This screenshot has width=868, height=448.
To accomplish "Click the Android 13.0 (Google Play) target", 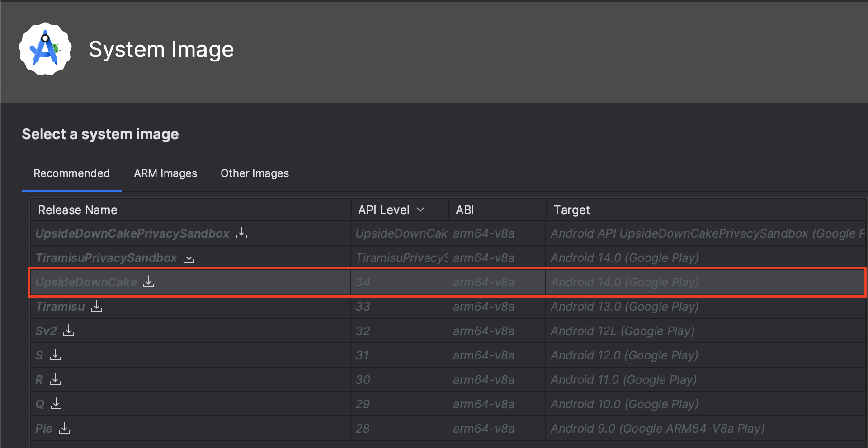I will (x=624, y=307).
